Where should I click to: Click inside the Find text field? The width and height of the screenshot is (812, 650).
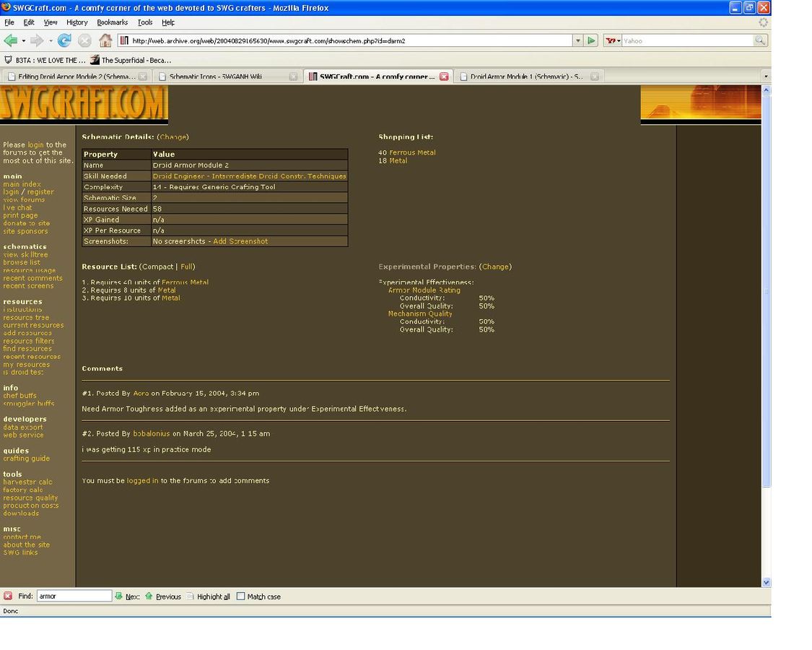(74, 597)
